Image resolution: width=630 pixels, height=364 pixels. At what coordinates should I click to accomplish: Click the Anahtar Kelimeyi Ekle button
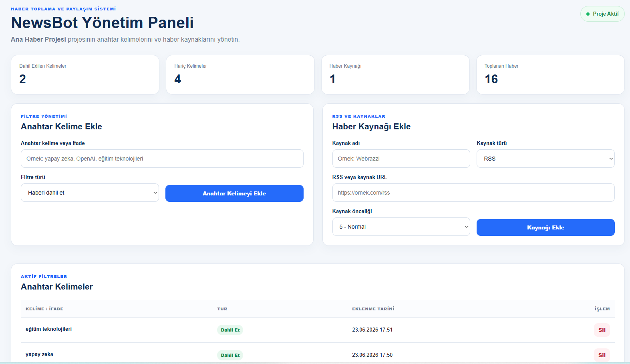coord(234,193)
